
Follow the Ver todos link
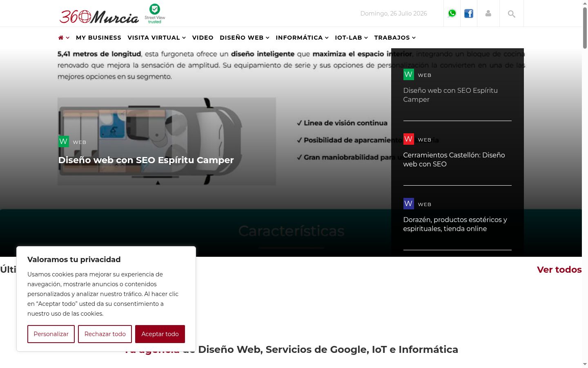tap(559, 270)
